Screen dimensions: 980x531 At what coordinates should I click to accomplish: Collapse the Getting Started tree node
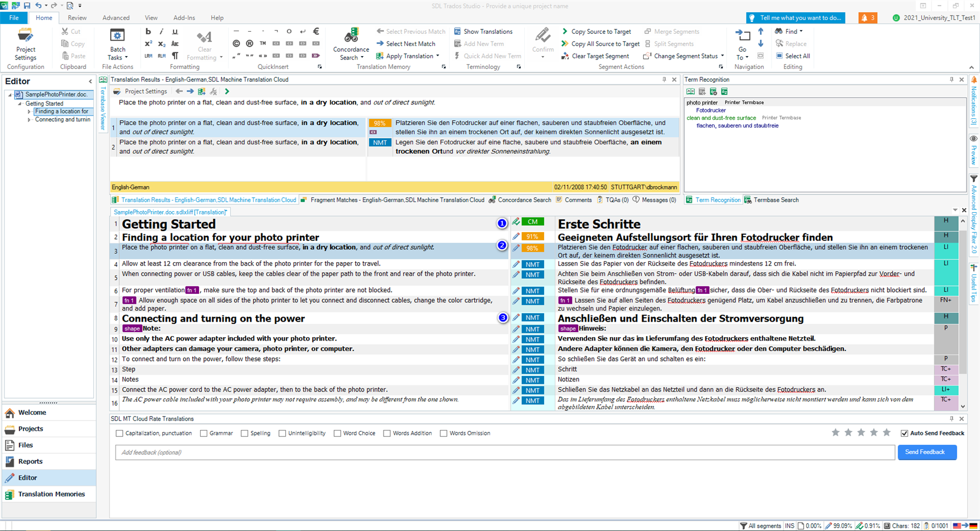coord(20,104)
